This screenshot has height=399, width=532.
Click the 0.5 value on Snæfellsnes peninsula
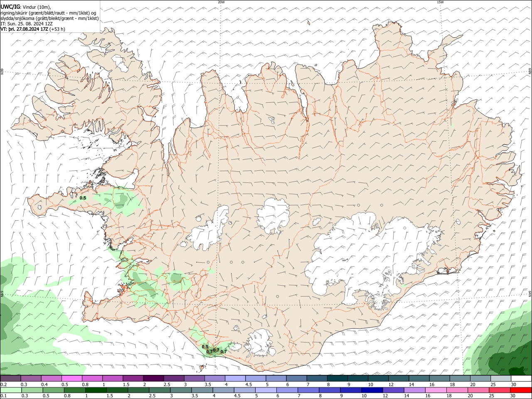[x=83, y=198]
